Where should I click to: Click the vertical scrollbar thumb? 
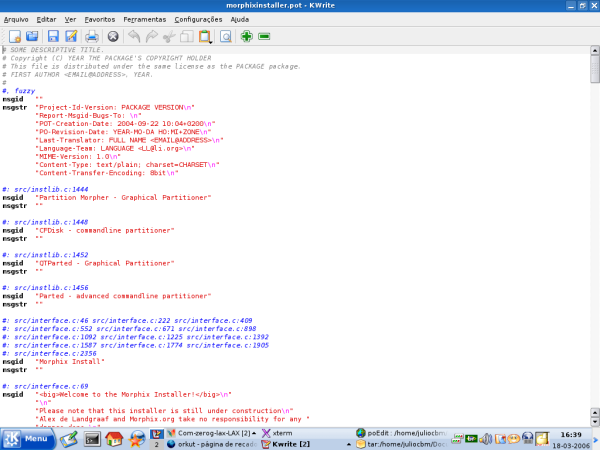595,69
